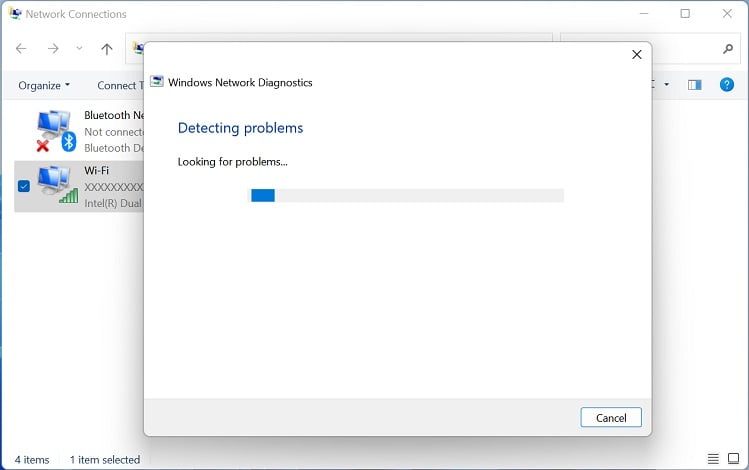Viewport: 749px width, 470px height.
Task: Close the Network Connections window
Action: (x=727, y=13)
